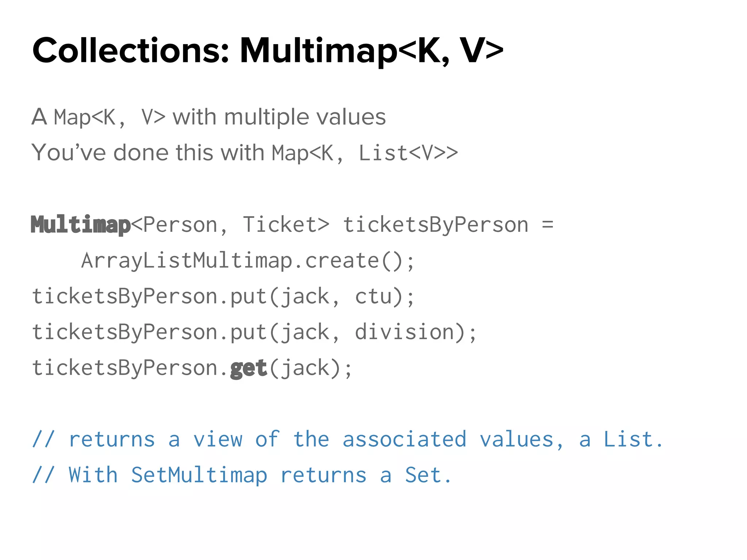Viewport: 747px width, 560px height.
Task: Click the bold "Multimap" keyword in code
Action: [x=81, y=225]
